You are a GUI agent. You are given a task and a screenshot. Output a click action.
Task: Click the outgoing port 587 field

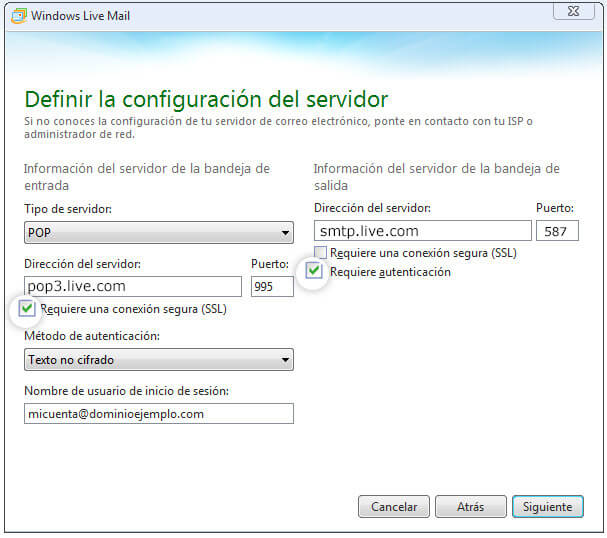click(x=557, y=231)
